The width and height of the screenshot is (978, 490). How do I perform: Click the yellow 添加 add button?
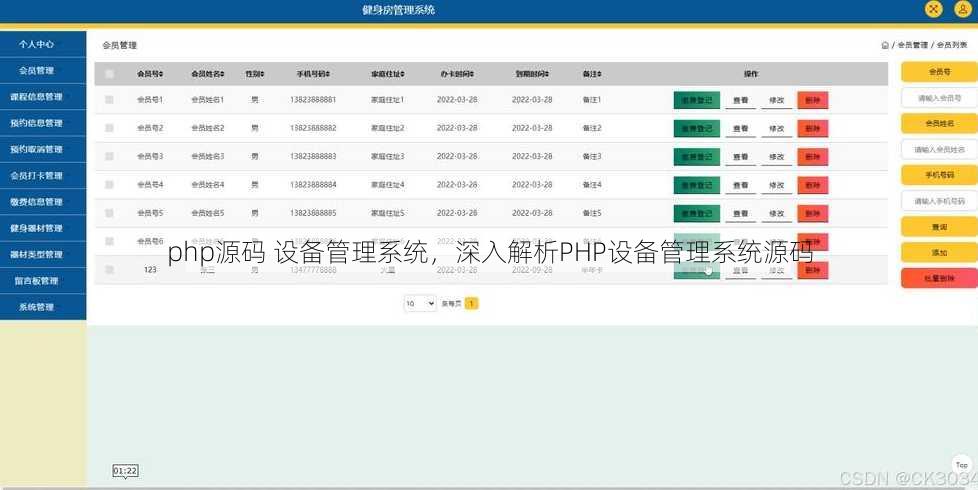point(939,252)
